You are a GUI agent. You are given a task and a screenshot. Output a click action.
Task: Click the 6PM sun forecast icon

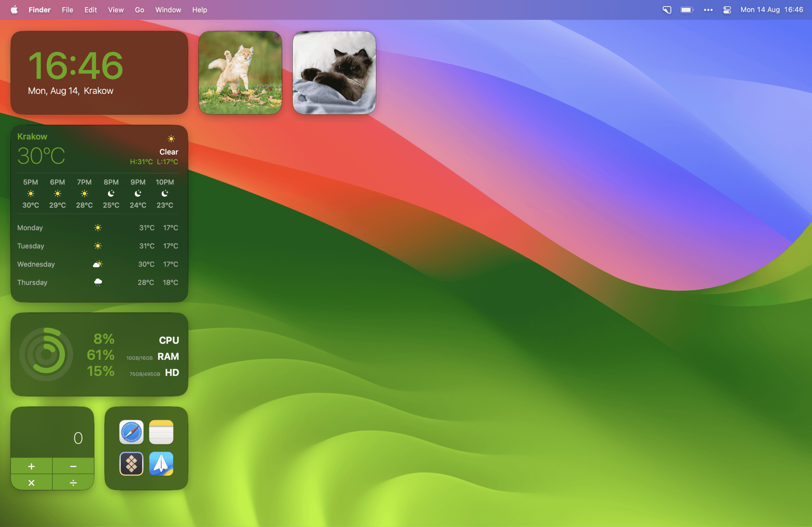57,193
